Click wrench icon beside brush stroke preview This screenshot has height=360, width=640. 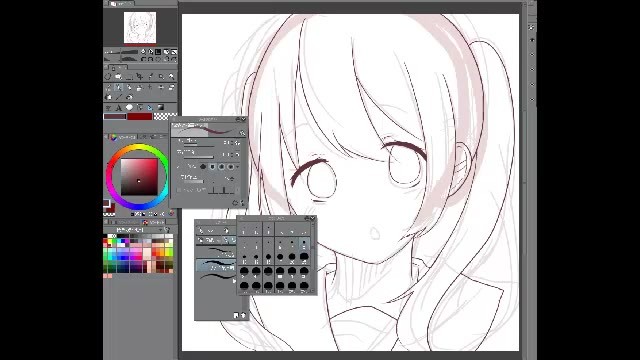(x=242, y=133)
